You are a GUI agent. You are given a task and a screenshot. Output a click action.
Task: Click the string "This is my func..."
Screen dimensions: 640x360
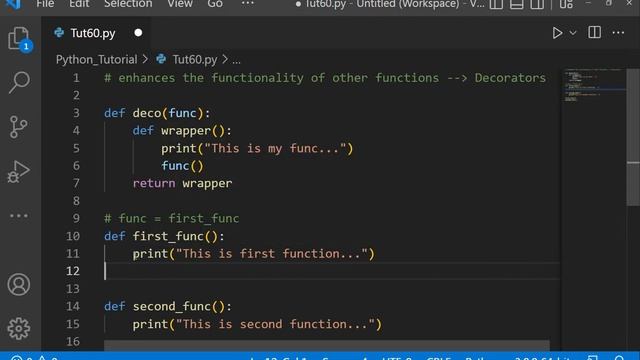275,148
